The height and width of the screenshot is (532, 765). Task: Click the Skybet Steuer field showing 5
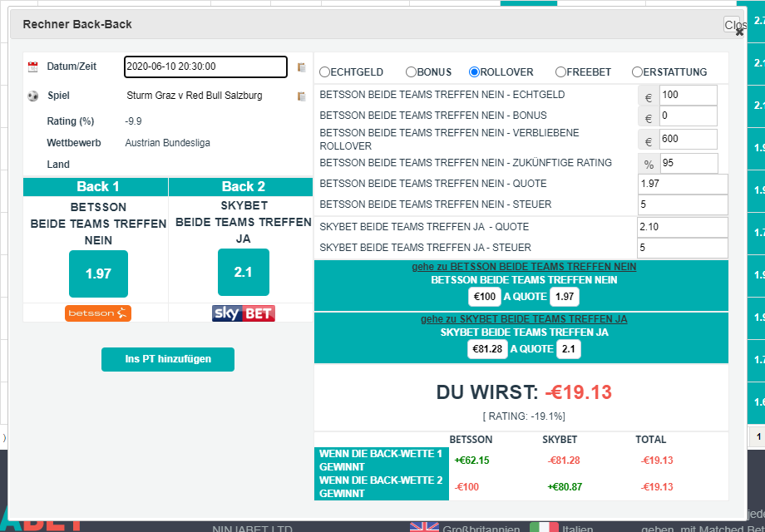(683, 248)
